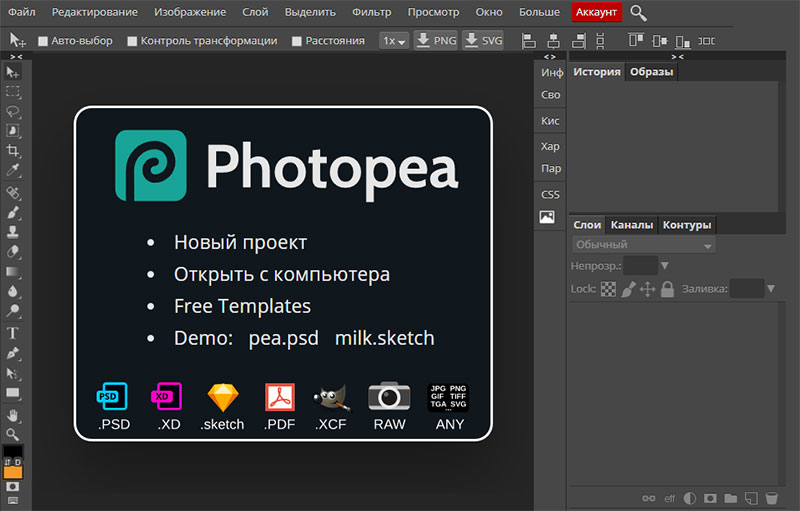800x511 pixels.
Task: Open the Free Templates link
Action: point(242,306)
